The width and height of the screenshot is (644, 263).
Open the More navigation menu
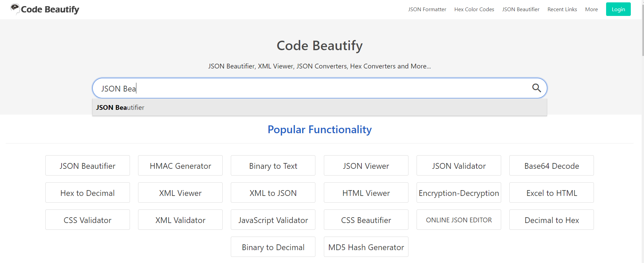pos(591,9)
